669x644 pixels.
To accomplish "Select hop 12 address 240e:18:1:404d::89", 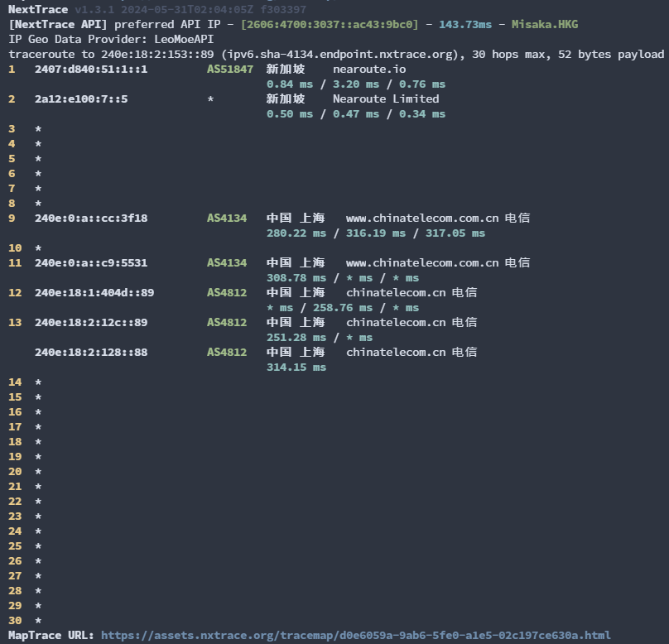I will 94,292.
